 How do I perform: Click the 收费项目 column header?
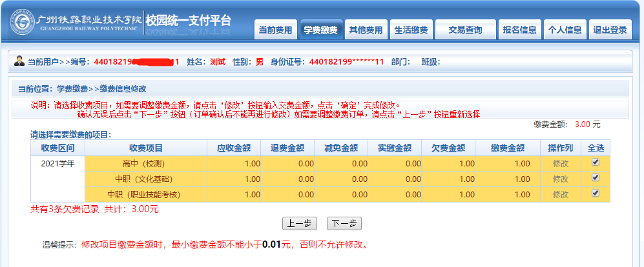click(146, 148)
